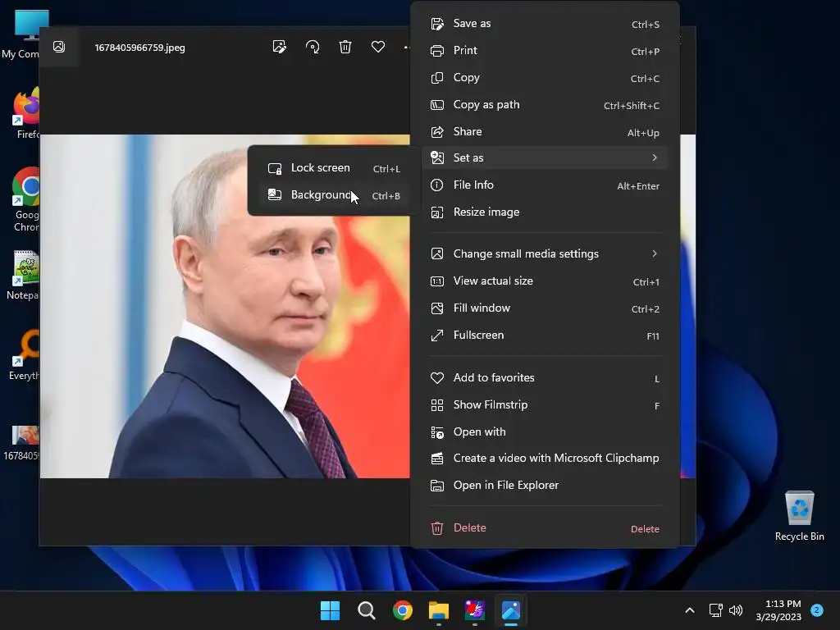Click the heart Favorite icon in Photos toolbar
The width and height of the screenshot is (840, 630).
point(377,47)
